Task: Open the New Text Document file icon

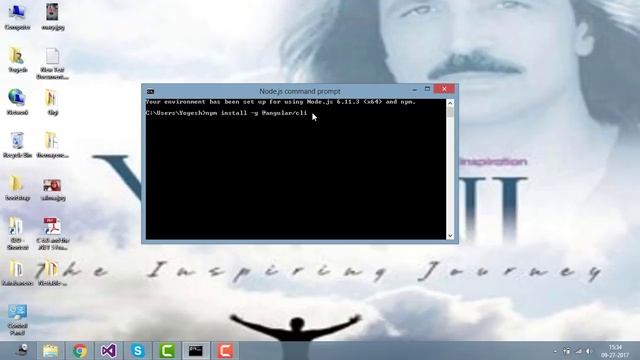Action: tap(52, 63)
